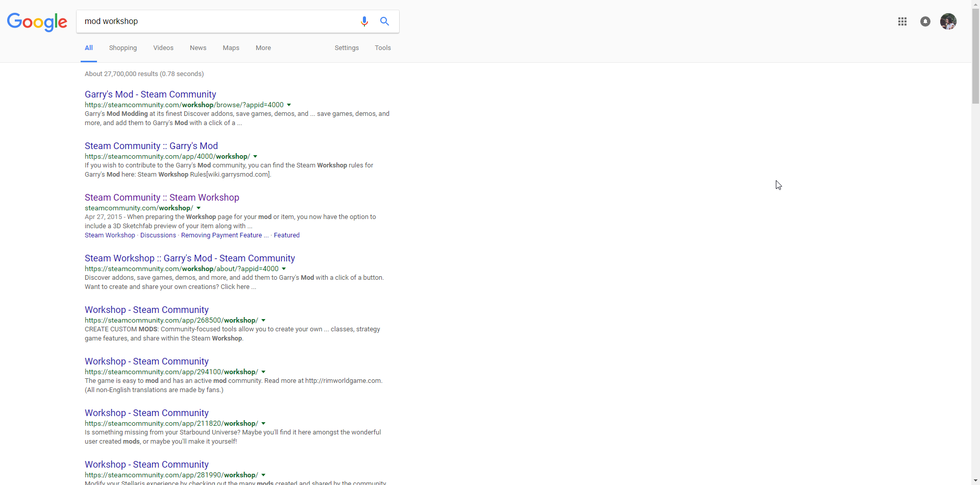Open Workshop result mentioning rimworldgame.com

point(146,361)
